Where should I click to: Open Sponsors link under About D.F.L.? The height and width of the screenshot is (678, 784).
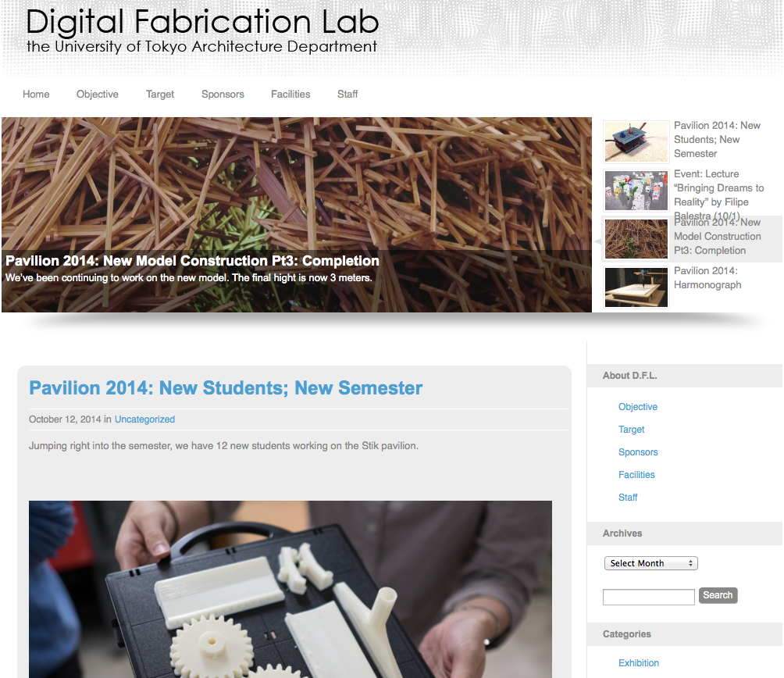(638, 452)
